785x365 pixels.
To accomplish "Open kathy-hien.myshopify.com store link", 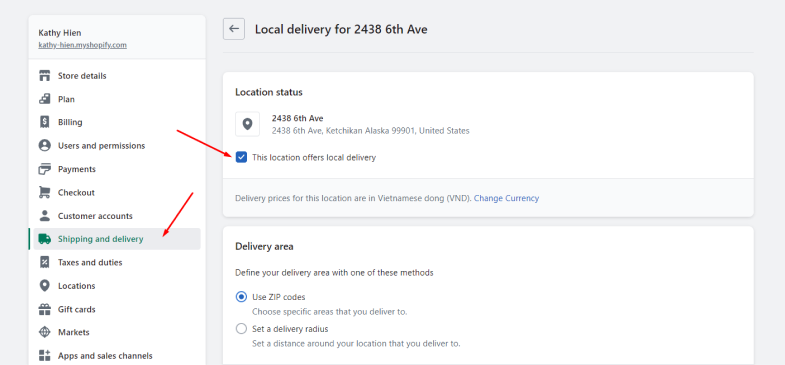I will (83, 45).
